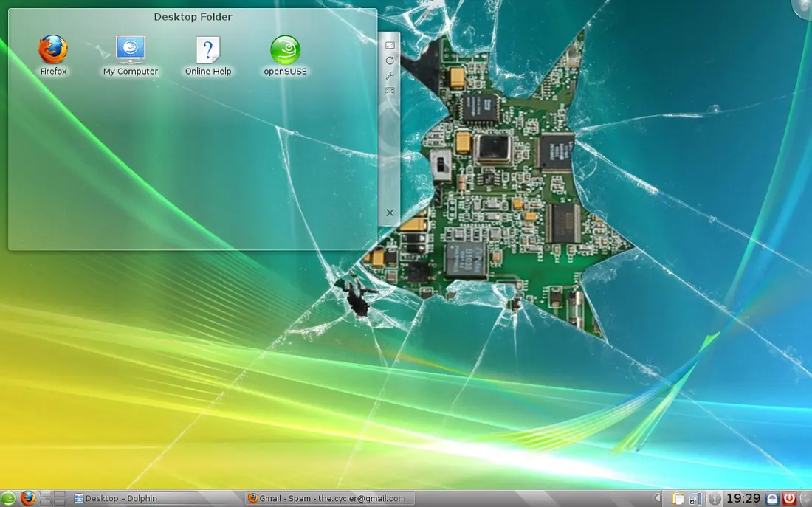This screenshot has height=507, width=812.
Task: Switch to the upper-right virtual desktop in the pager
Action: [x=60, y=494]
